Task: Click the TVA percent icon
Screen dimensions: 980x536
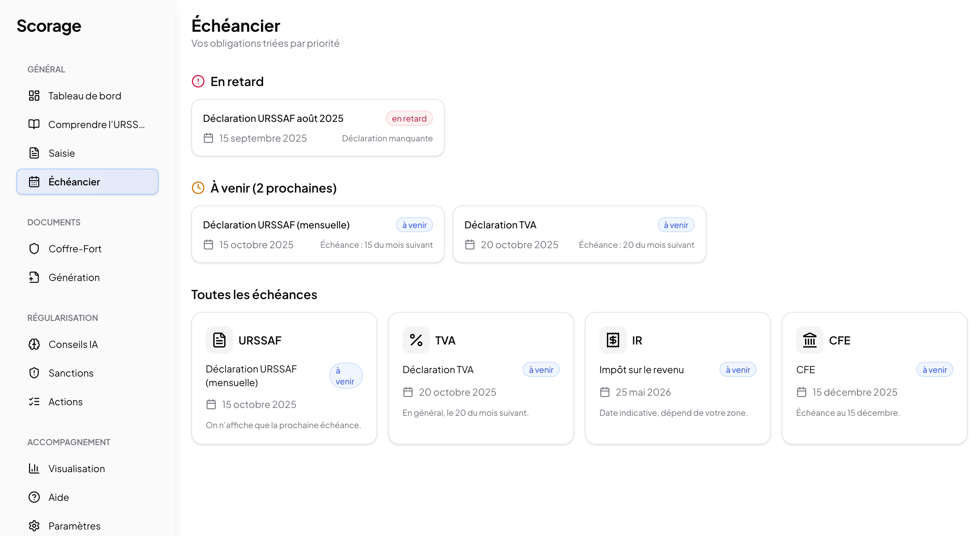Action: (x=416, y=340)
